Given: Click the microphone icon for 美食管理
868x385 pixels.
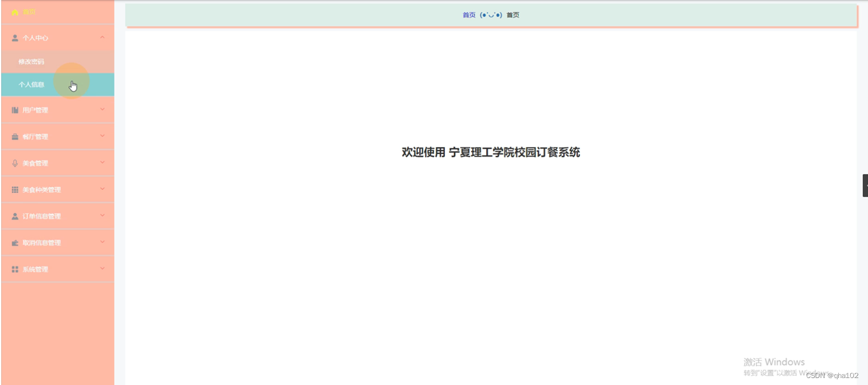Looking at the screenshot, I should pos(15,163).
